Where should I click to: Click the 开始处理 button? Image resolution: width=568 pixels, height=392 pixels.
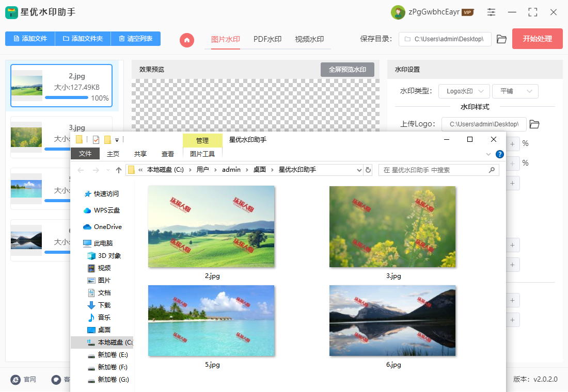(x=537, y=39)
